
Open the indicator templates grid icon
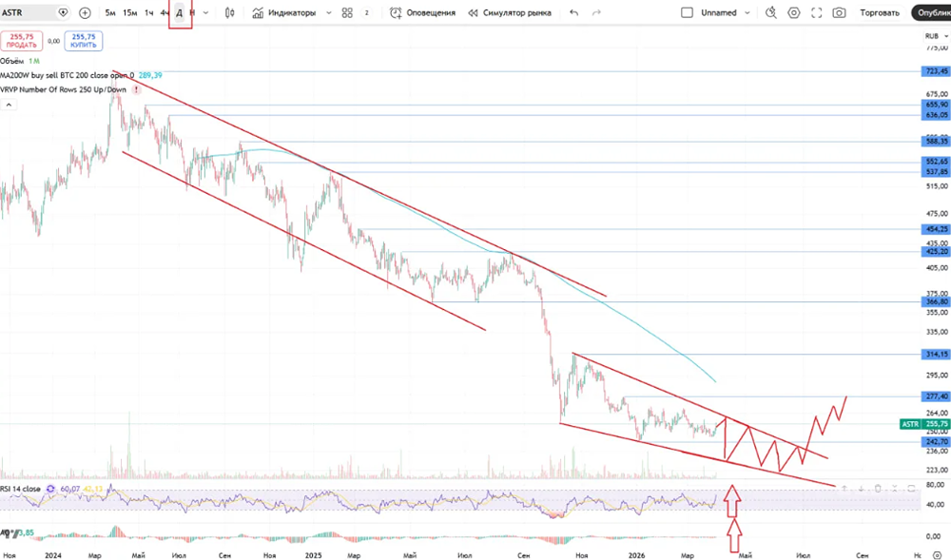pos(346,12)
